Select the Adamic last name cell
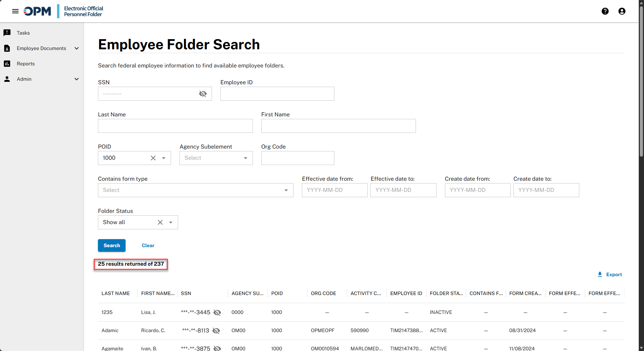The width and height of the screenshot is (644, 351). (110, 330)
